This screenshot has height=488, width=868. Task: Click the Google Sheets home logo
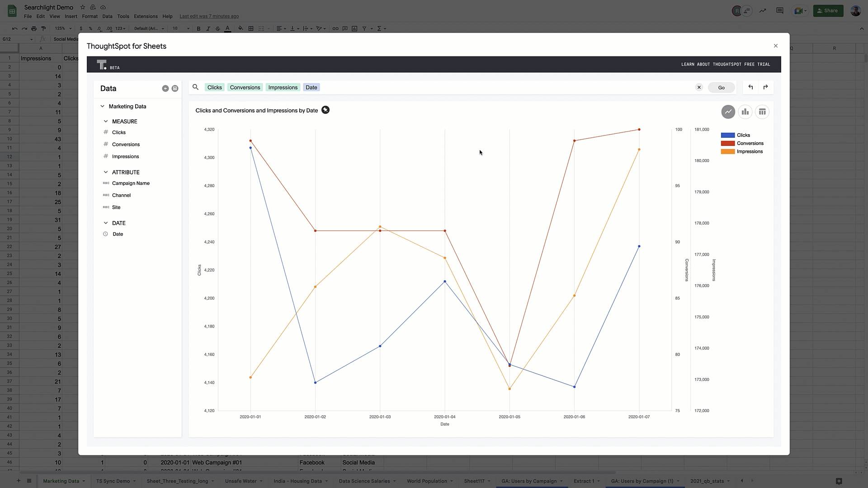[12, 11]
